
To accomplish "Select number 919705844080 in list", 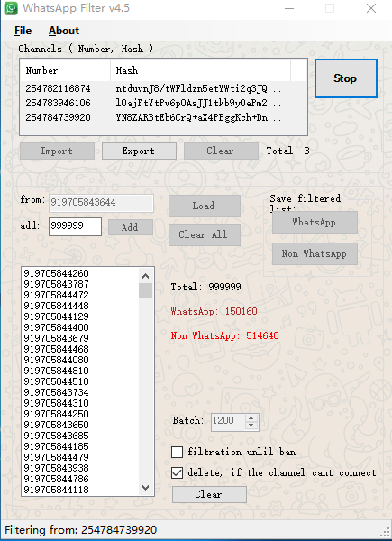I will [x=56, y=360].
